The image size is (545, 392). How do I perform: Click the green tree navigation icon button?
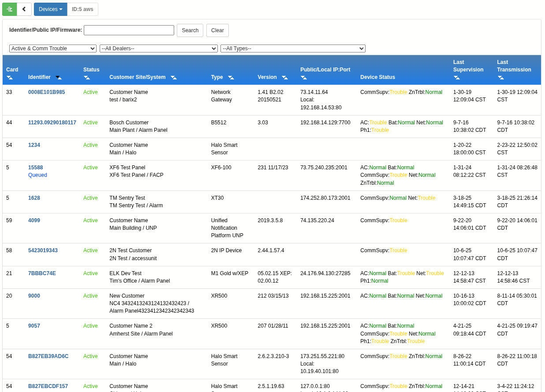click(x=10, y=9)
